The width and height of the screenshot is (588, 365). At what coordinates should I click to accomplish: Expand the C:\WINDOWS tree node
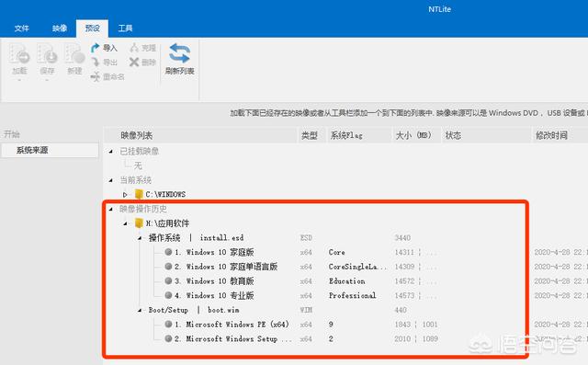coord(125,194)
